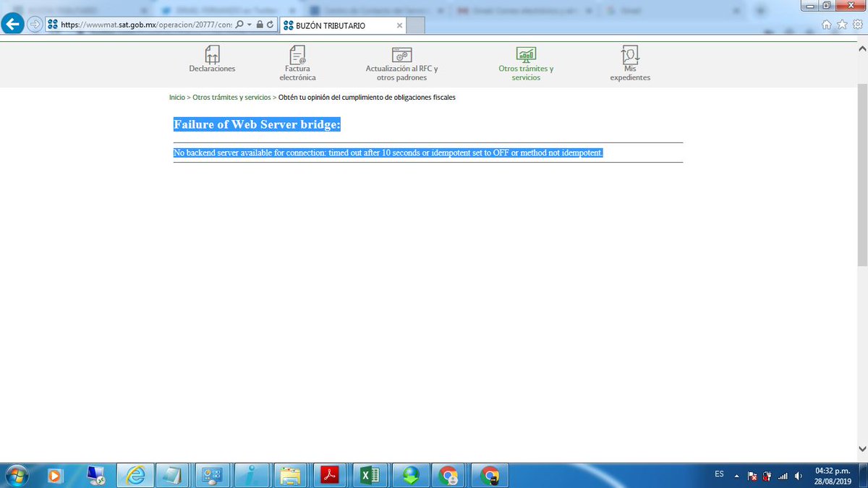This screenshot has width=868, height=488.
Task: Open the first Chrome taskbar icon
Action: pyautogui.click(x=449, y=475)
